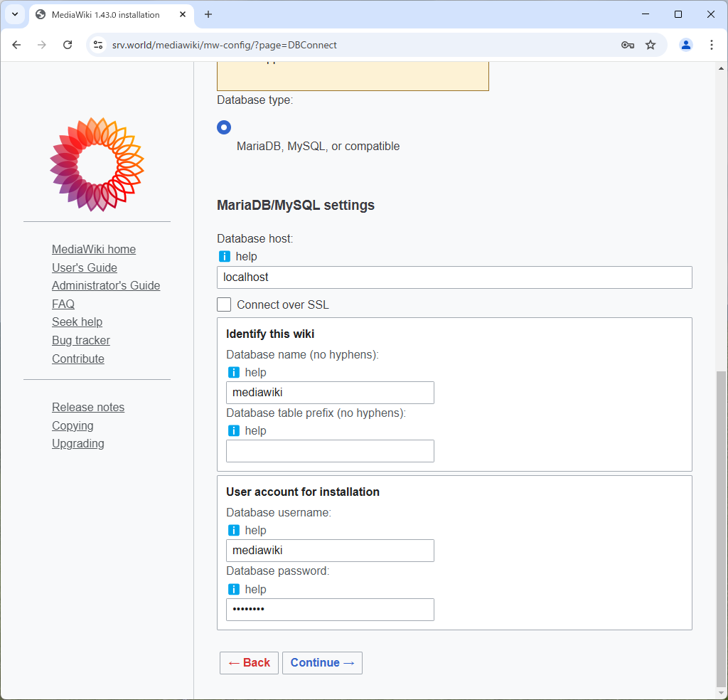Click info icon for Database password
Image resolution: width=728 pixels, height=700 pixels.
tap(233, 590)
